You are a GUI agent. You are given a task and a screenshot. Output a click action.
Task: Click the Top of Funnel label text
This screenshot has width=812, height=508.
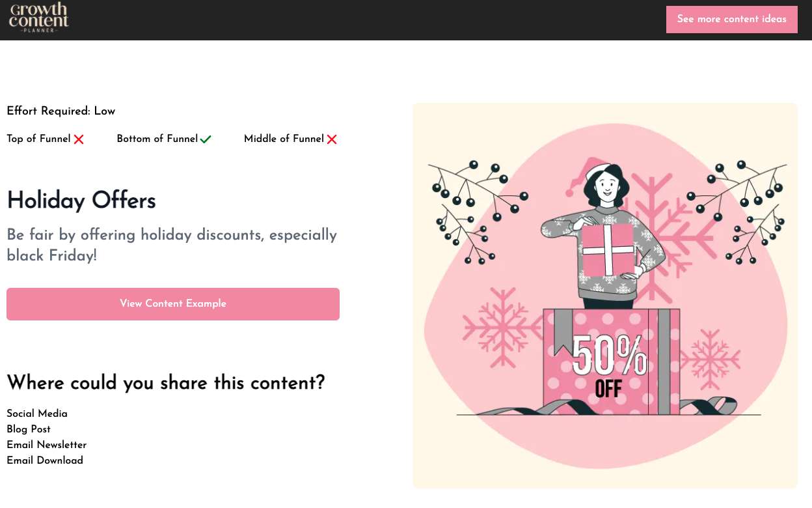click(x=38, y=139)
